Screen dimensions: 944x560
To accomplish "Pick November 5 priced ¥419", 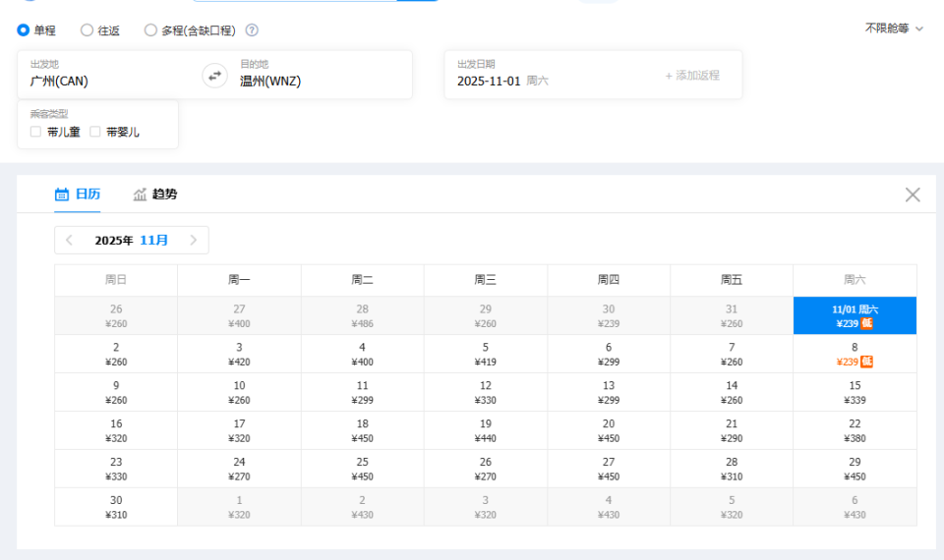I will [485, 355].
